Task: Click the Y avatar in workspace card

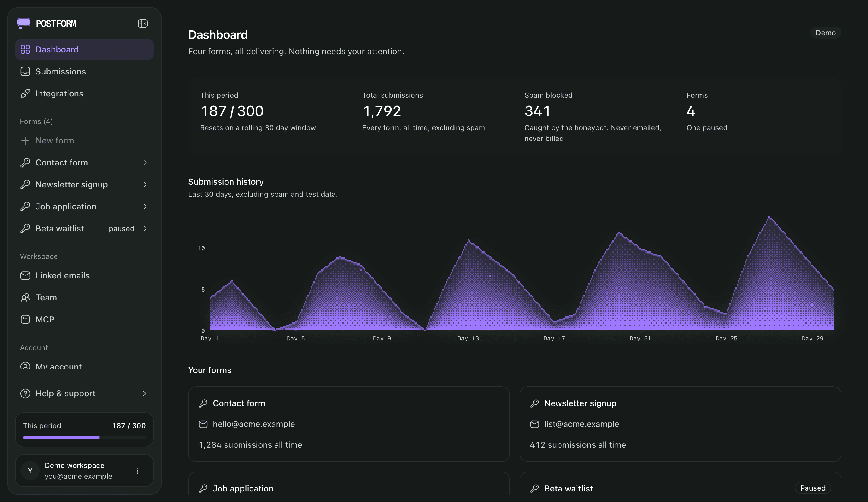Action: 30,471
